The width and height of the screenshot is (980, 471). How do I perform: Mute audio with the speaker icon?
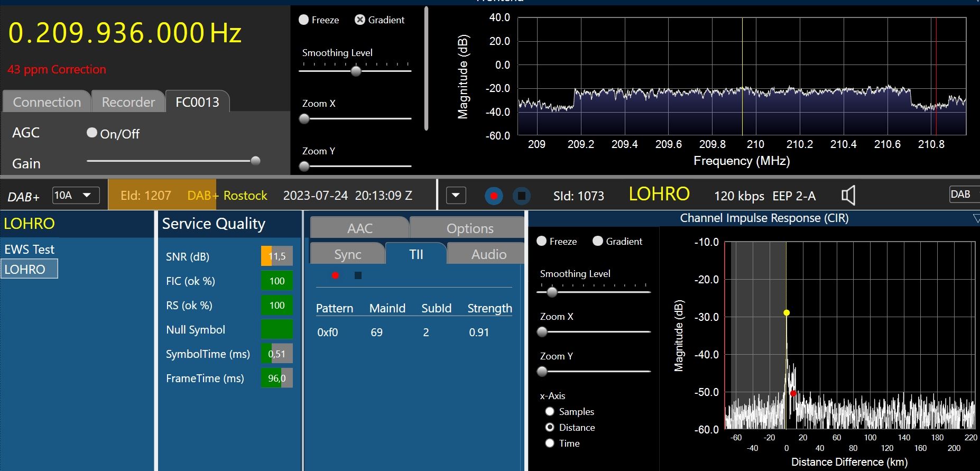848,196
